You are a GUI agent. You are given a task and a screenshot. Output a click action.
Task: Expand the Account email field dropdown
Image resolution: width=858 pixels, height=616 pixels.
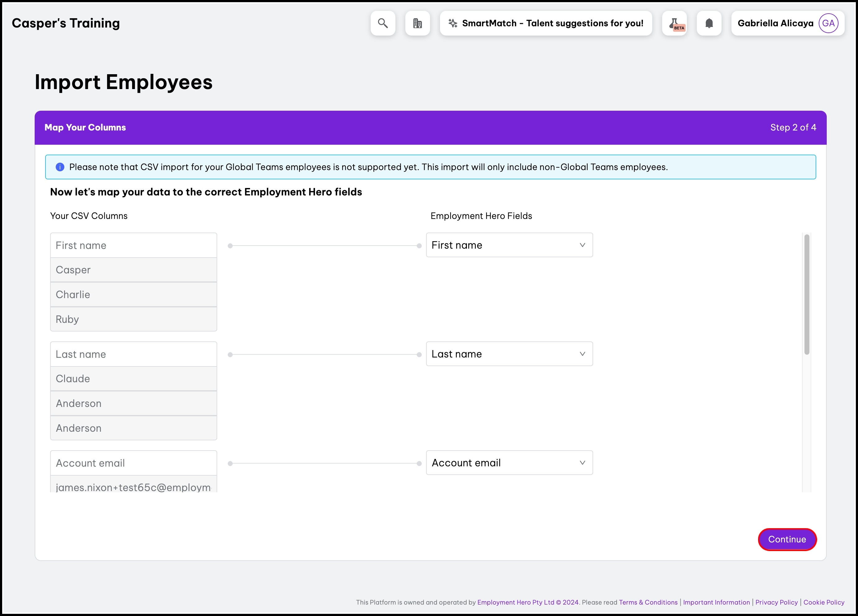(509, 463)
